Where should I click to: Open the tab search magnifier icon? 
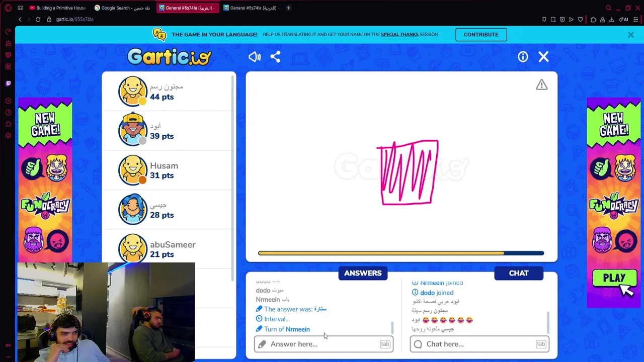click(608, 8)
